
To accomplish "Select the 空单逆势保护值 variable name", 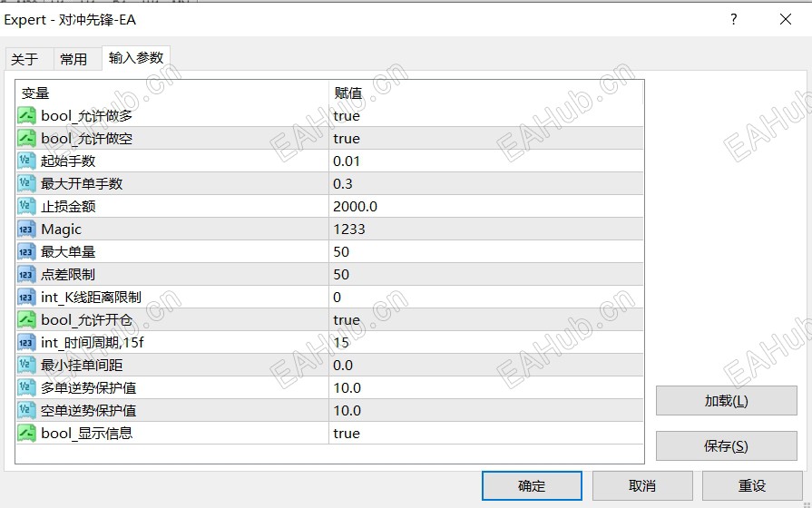I will tap(89, 411).
